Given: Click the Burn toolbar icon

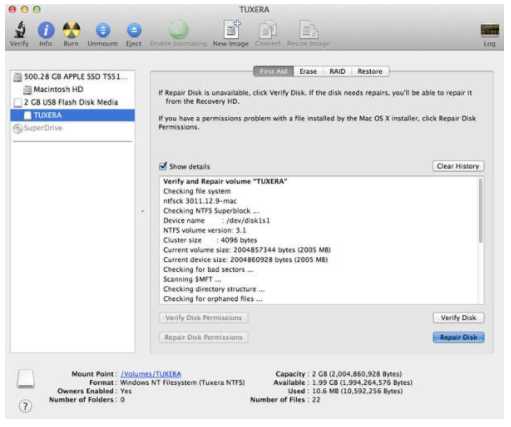Looking at the screenshot, I should pyautogui.click(x=71, y=33).
